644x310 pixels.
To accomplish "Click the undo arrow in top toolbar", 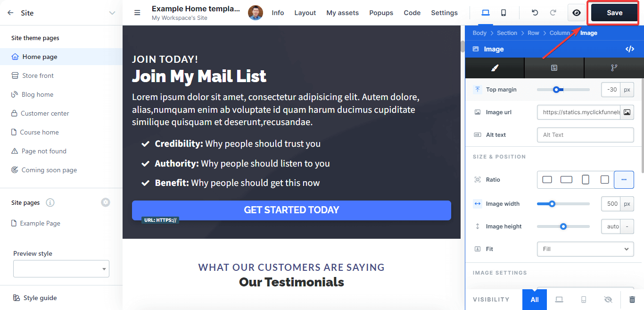I will coord(535,13).
